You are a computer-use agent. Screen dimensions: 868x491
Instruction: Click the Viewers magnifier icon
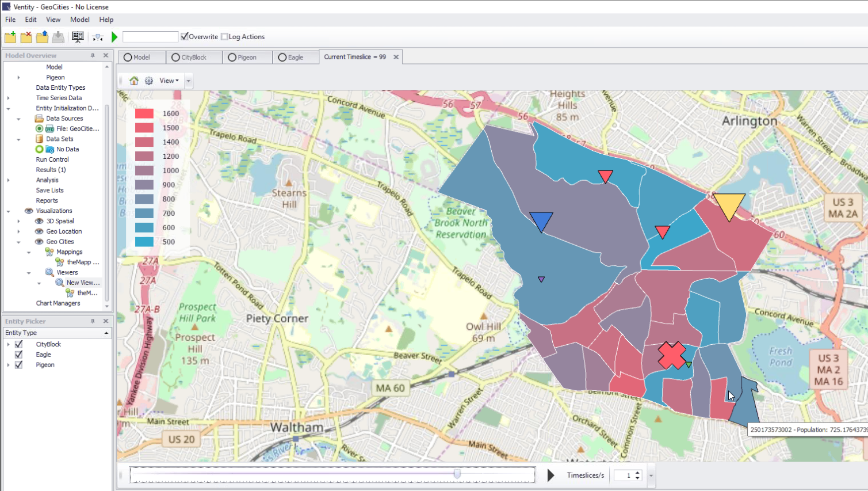49,272
